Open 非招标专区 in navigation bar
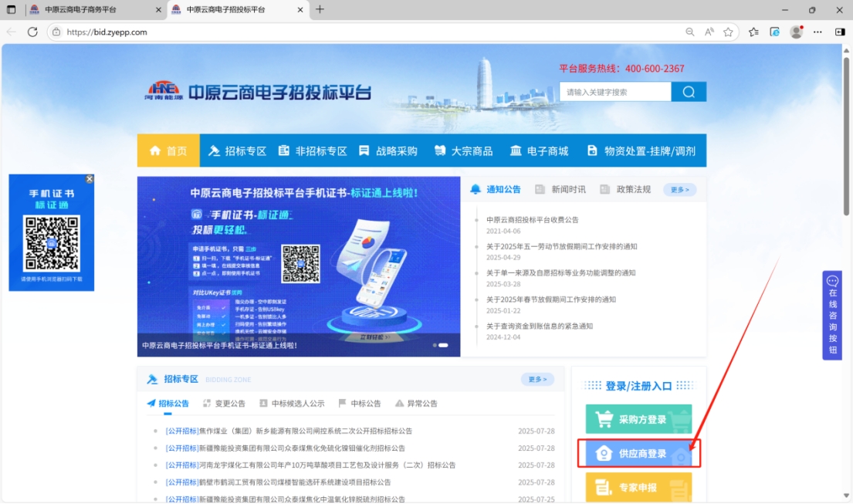This screenshot has height=504, width=853. (313, 151)
